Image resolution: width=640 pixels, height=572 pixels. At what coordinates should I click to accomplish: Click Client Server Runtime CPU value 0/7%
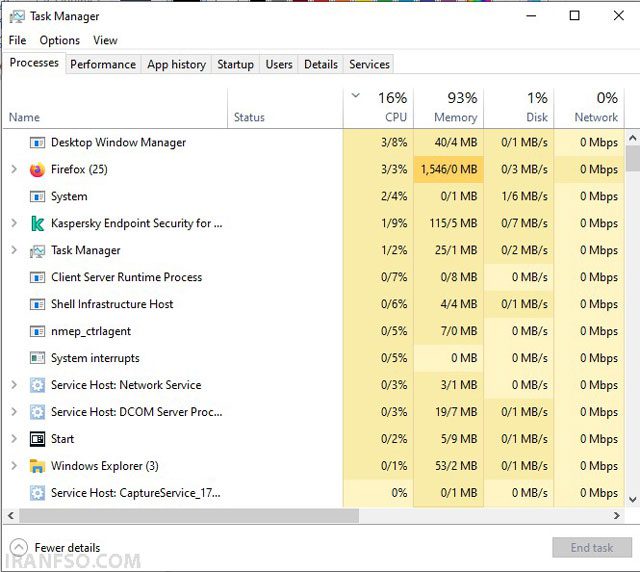pyautogui.click(x=394, y=277)
